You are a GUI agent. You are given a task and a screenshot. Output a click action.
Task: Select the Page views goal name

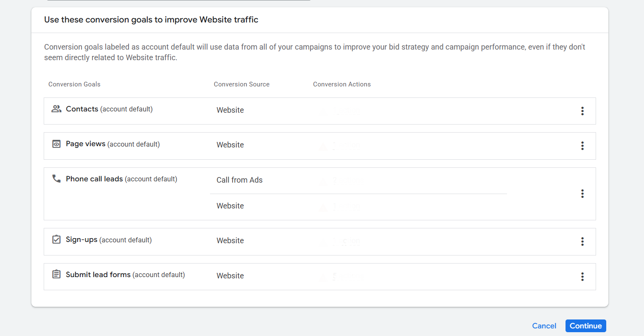[86, 144]
